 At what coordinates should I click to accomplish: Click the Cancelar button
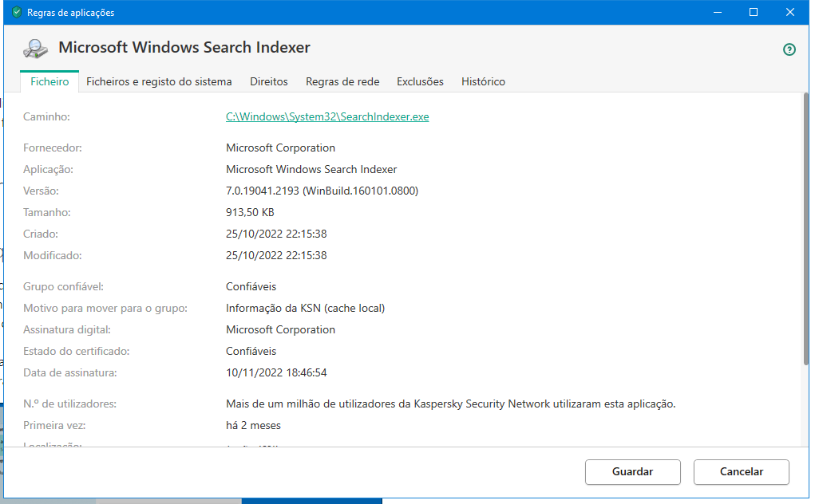[741, 471]
